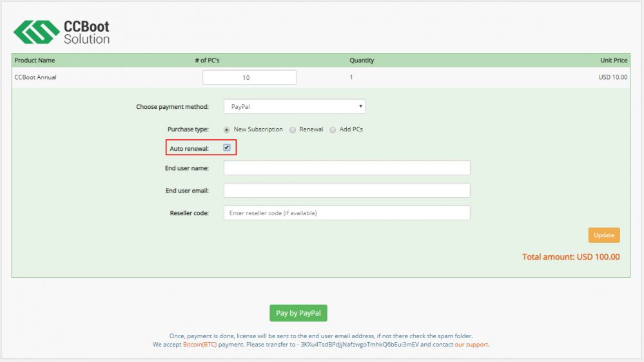Image resolution: width=644 pixels, height=362 pixels.
Task: Click the USD 10.00 unit price
Action: pos(613,77)
